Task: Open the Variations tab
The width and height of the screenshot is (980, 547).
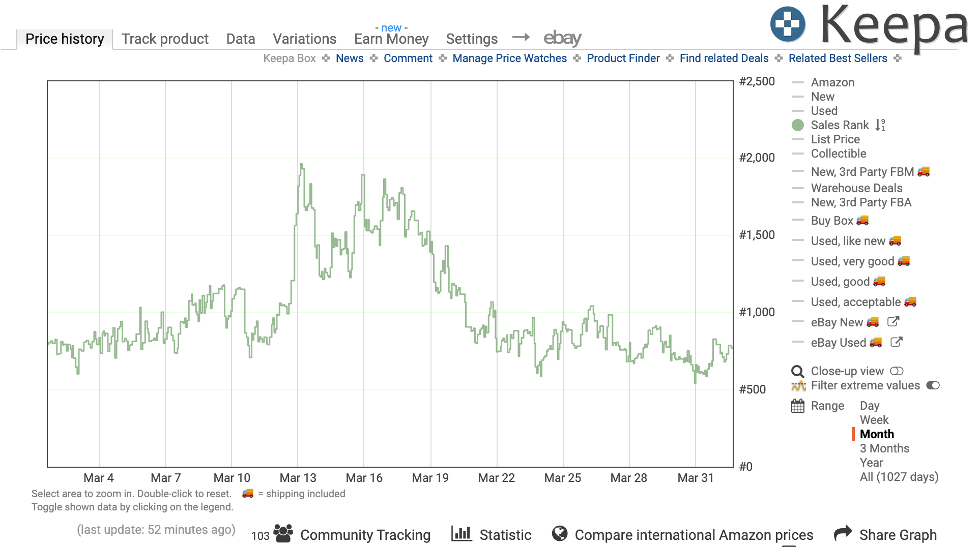Action: click(304, 39)
